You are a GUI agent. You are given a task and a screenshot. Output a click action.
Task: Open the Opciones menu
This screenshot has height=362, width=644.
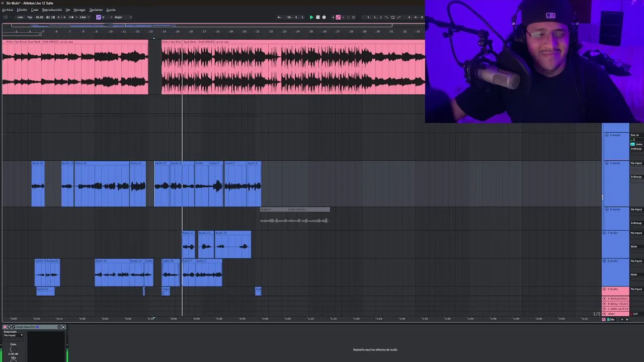tap(96, 10)
